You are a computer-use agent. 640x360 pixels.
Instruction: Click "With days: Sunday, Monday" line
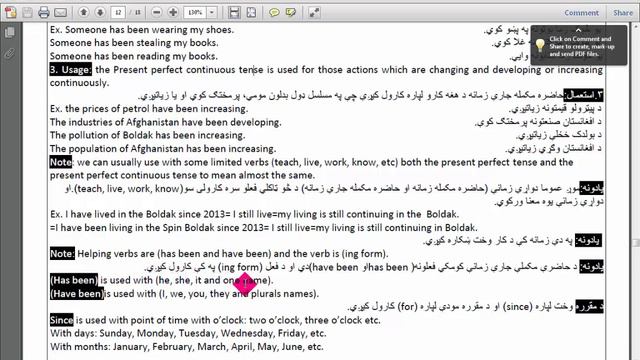[x=188, y=333]
